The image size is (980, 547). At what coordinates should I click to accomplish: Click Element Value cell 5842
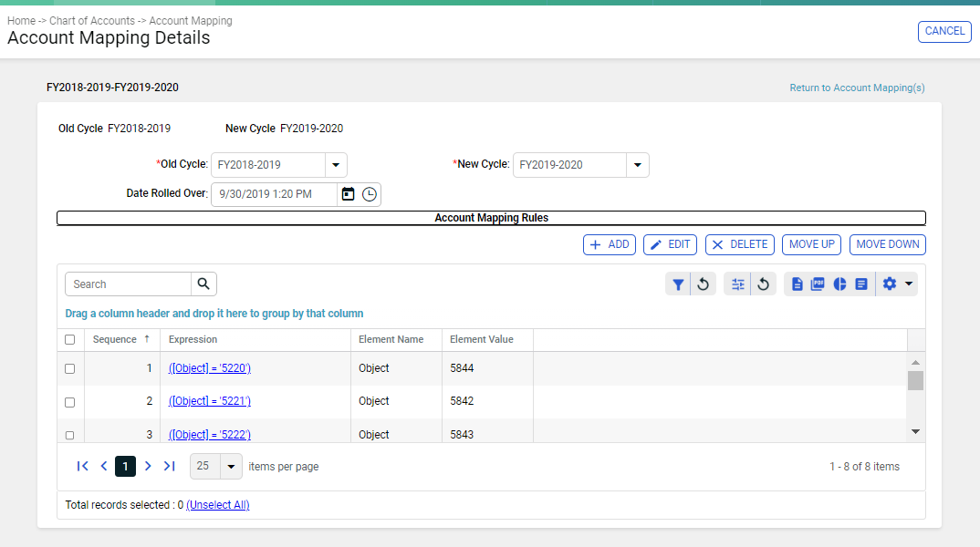click(462, 401)
